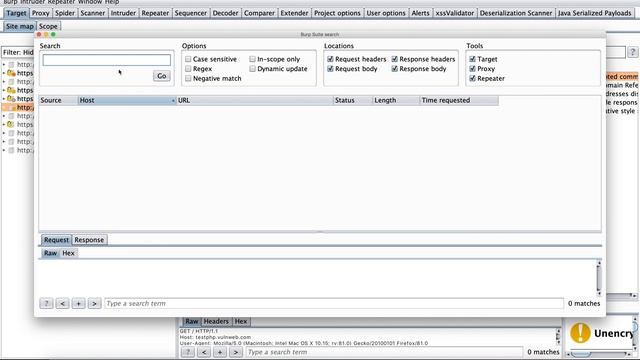Uncheck the Target tool checkbox
Image resolution: width=640 pixels, height=360 pixels.
coord(472,59)
